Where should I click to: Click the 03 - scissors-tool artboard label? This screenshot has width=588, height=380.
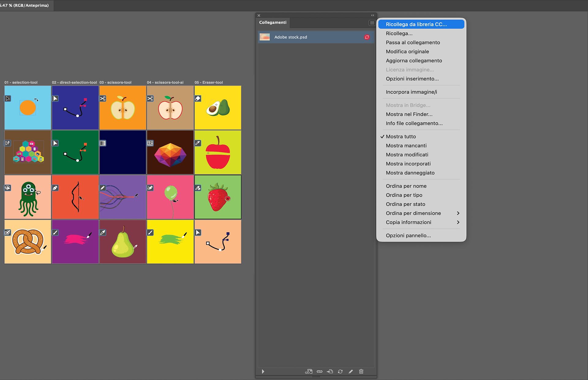pos(115,82)
